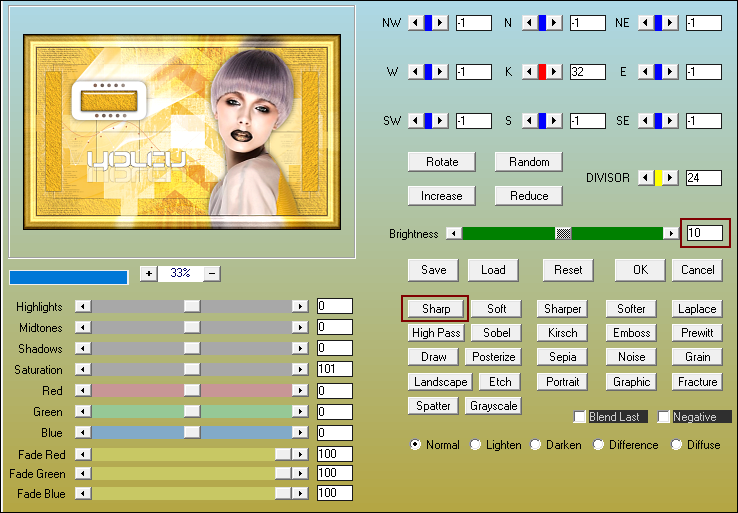The width and height of the screenshot is (738, 513).
Task: Click the Brightness value input field
Action: (x=704, y=233)
